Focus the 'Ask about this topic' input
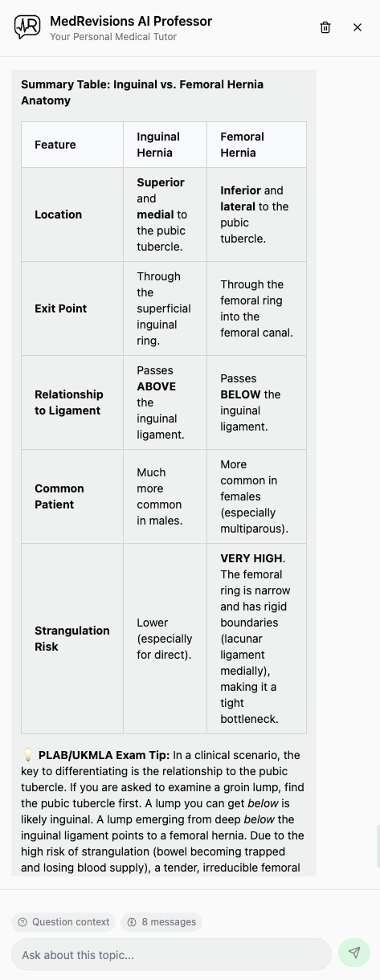This screenshot has height=980, width=380. coord(171,955)
